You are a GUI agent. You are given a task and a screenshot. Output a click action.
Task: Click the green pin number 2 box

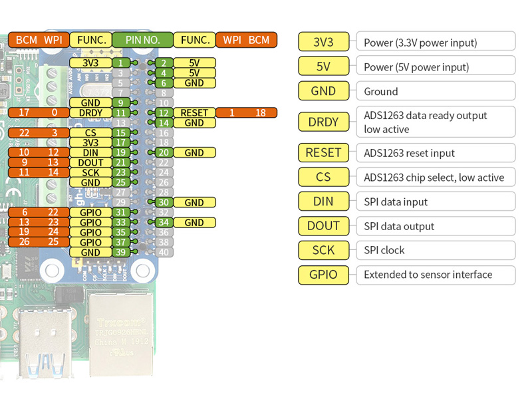click(164, 63)
